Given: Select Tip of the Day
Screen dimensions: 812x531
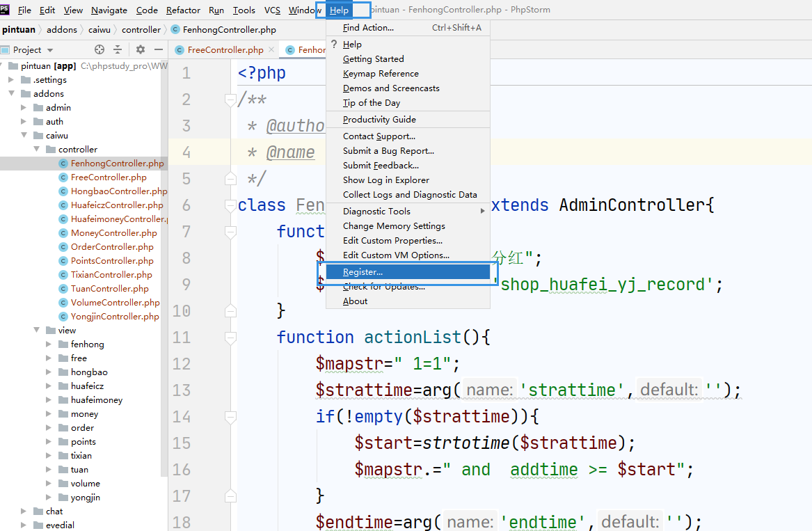Looking at the screenshot, I should coord(408,102).
